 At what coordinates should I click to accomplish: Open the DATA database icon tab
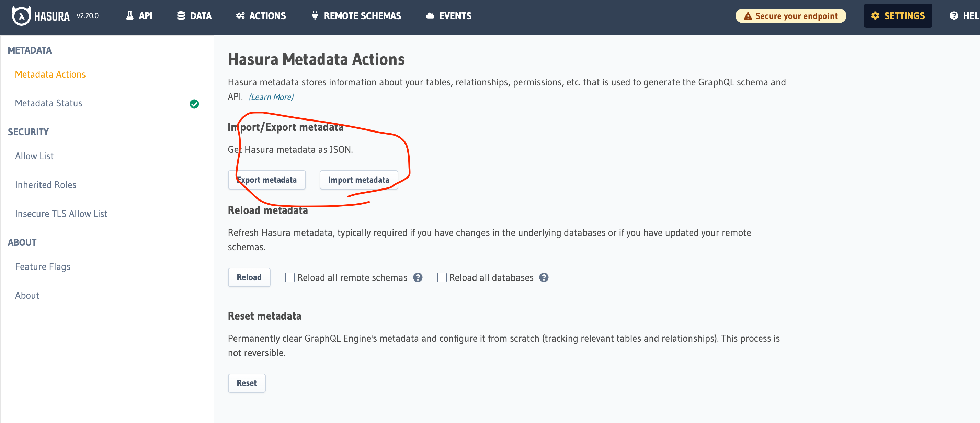[181, 15]
